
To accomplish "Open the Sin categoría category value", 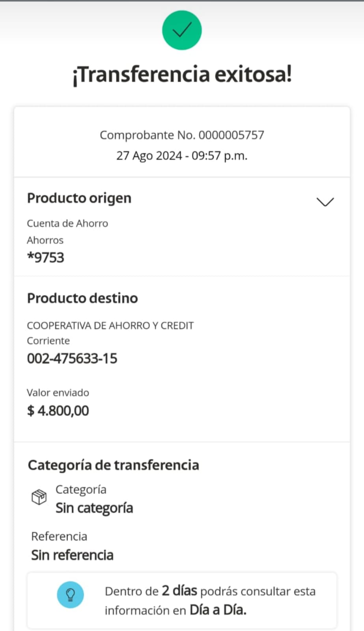I will [94, 508].
